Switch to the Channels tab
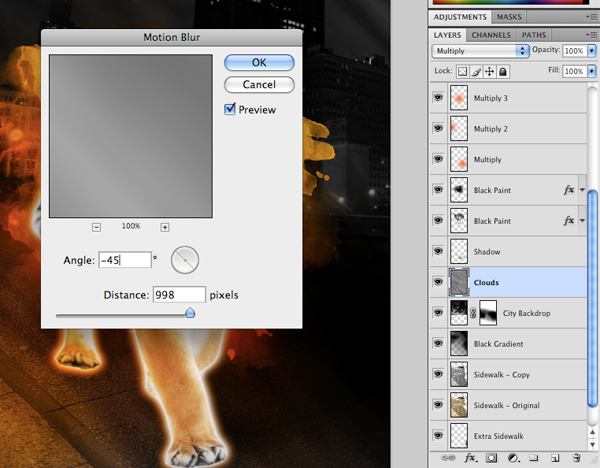Image resolution: width=600 pixels, height=468 pixels. point(491,35)
